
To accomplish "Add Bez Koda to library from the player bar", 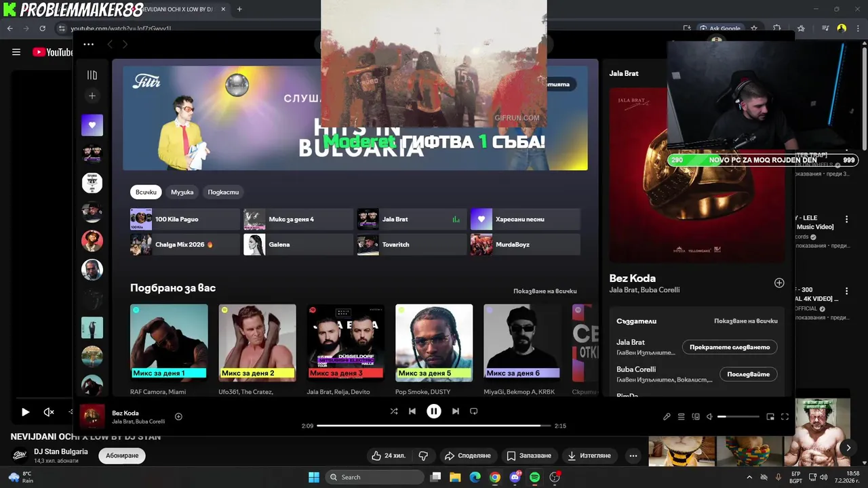I will click(178, 416).
